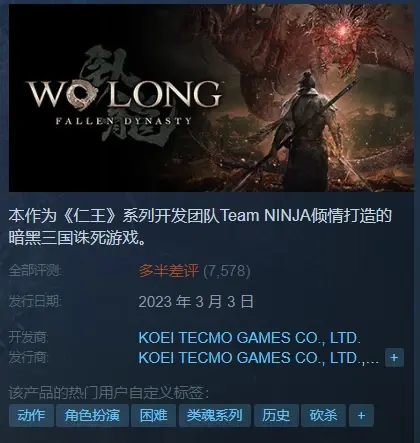Open the 动作 tag
420x443 pixels.
pyautogui.click(x=31, y=415)
